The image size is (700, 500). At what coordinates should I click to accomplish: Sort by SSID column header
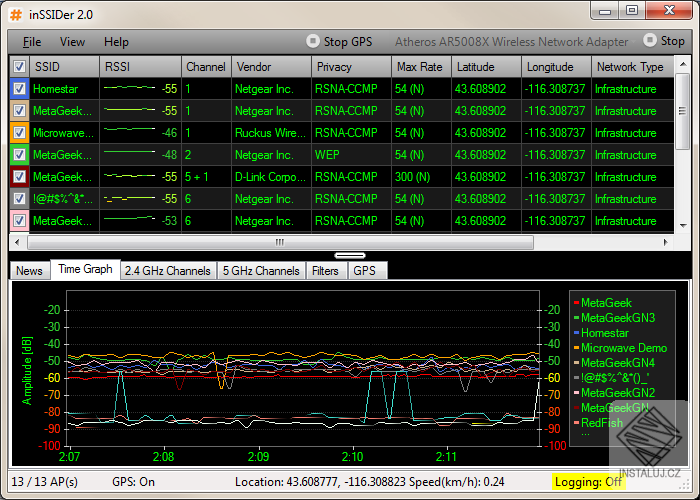point(65,67)
